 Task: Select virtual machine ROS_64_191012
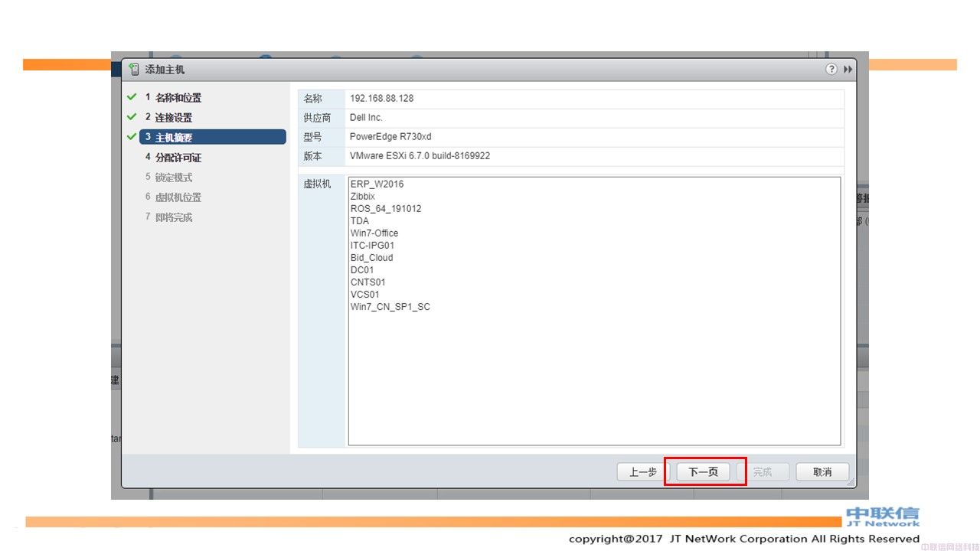pos(386,209)
